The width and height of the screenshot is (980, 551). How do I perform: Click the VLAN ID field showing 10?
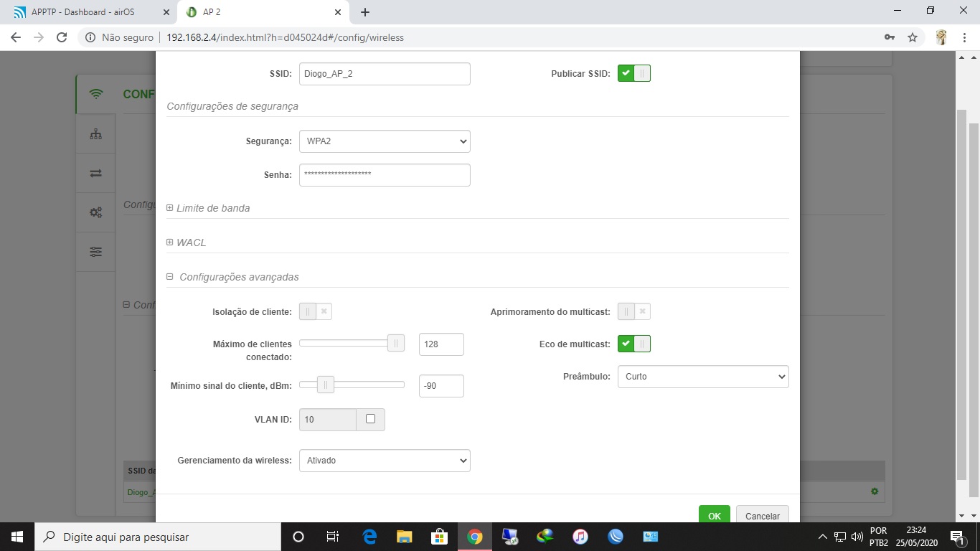[328, 420]
